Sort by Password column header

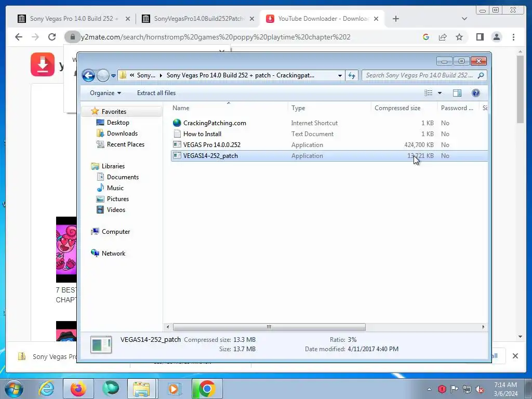click(458, 108)
